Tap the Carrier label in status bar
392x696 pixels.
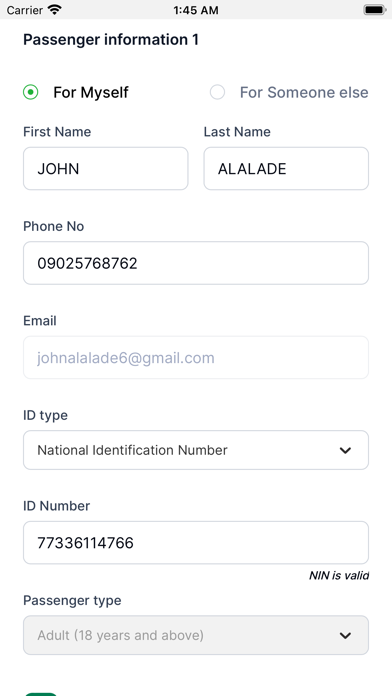pos(24,10)
